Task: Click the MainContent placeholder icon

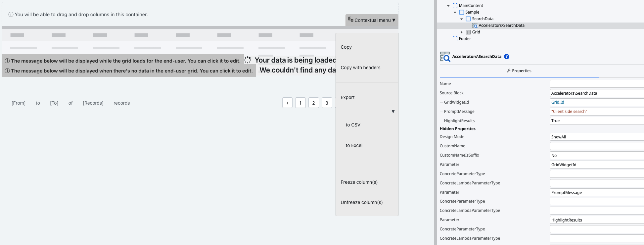Action: 455,6
